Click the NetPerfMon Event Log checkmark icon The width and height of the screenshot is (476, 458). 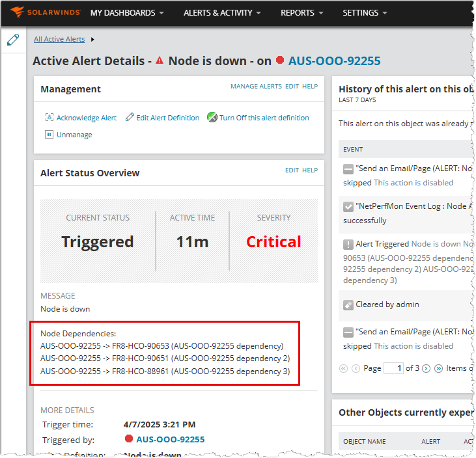[x=348, y=206]
